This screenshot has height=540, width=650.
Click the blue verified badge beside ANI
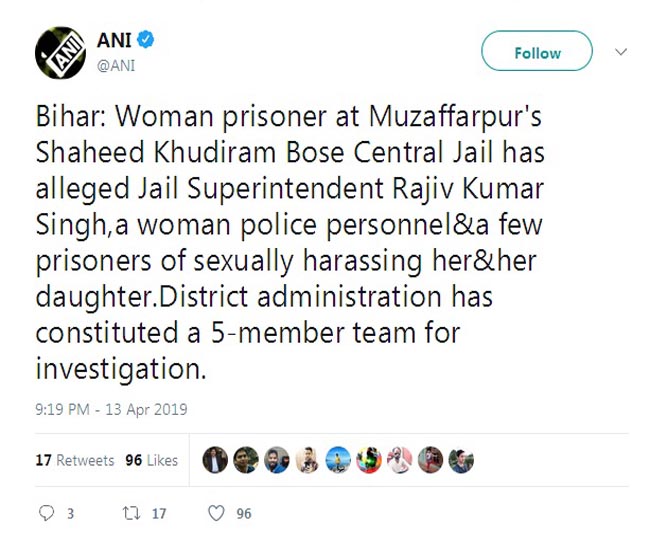[x=146, y=41]
